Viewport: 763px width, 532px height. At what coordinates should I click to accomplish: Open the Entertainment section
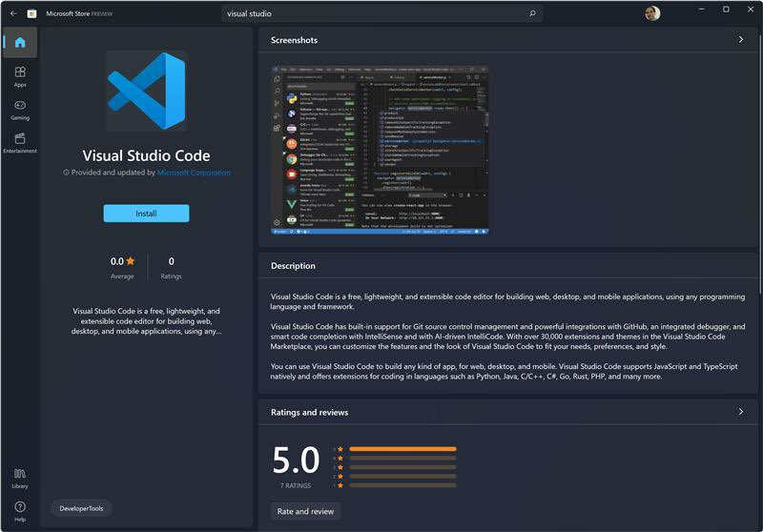(20, 143)
